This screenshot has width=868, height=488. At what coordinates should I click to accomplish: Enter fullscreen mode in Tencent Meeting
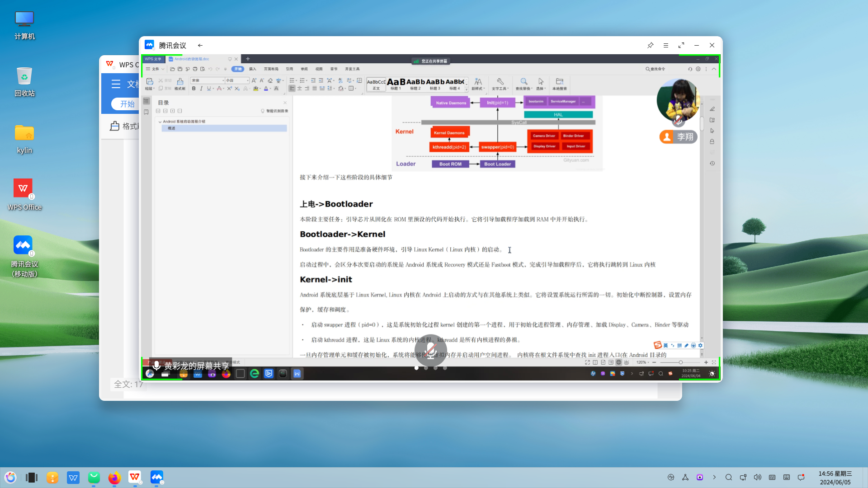tap(681, 45)
